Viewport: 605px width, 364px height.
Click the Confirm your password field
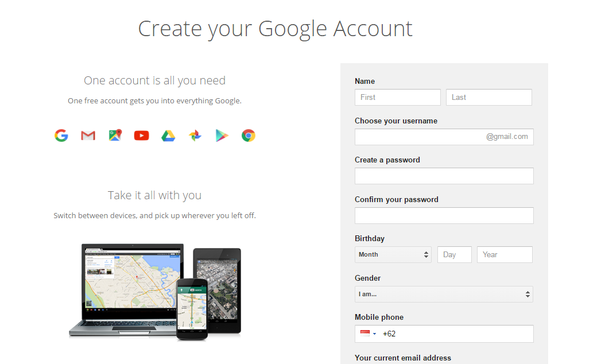pos(444,215)
